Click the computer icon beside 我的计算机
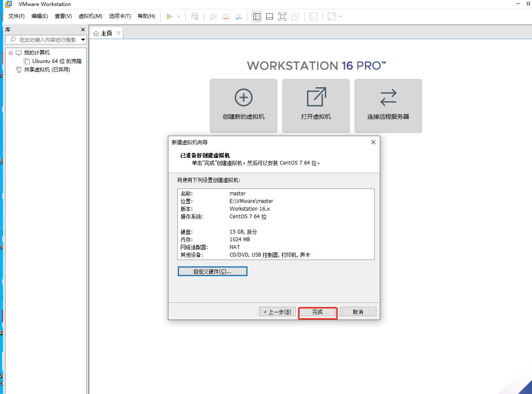This screenshot has height=394, width=532. (18, 53)
